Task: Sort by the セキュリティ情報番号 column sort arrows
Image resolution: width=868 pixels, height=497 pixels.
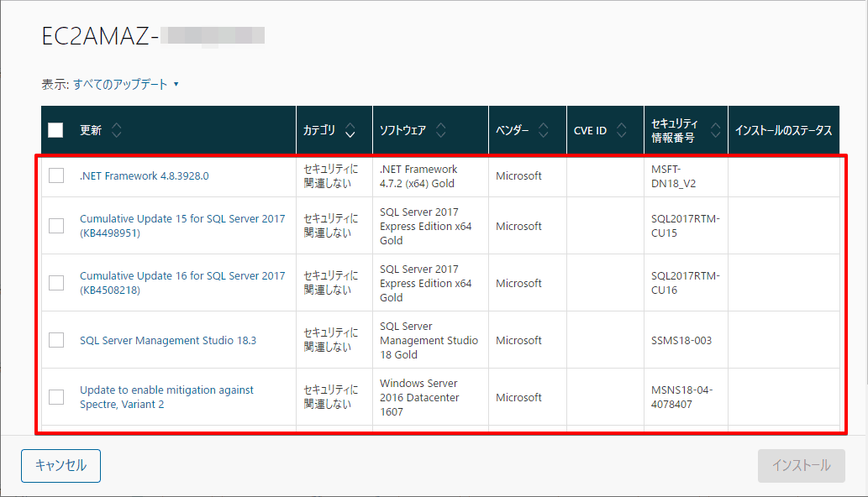Action: coord(716,130)
